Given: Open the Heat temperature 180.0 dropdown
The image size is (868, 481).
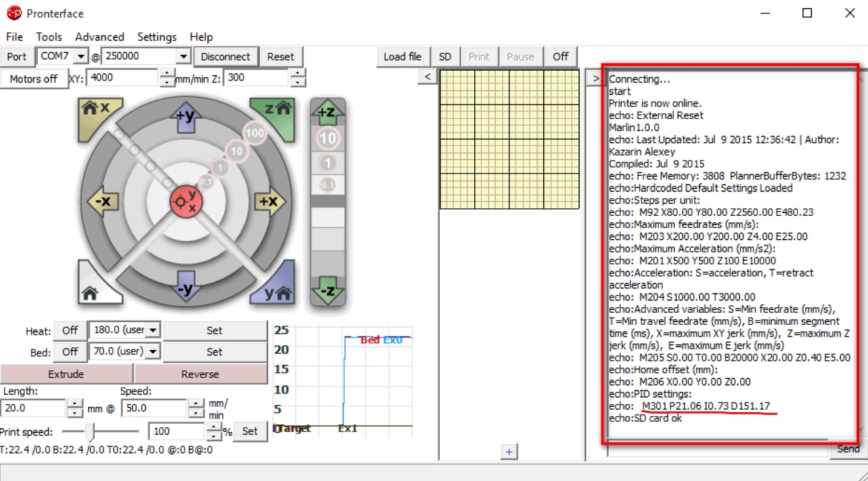Looking at the screenshot, I should point(153,330).
